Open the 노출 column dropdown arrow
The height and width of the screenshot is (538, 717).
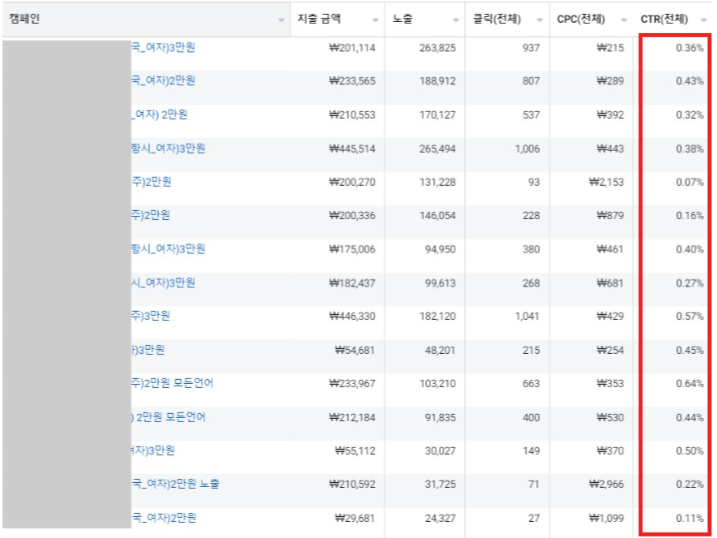(x=457, y=20)
